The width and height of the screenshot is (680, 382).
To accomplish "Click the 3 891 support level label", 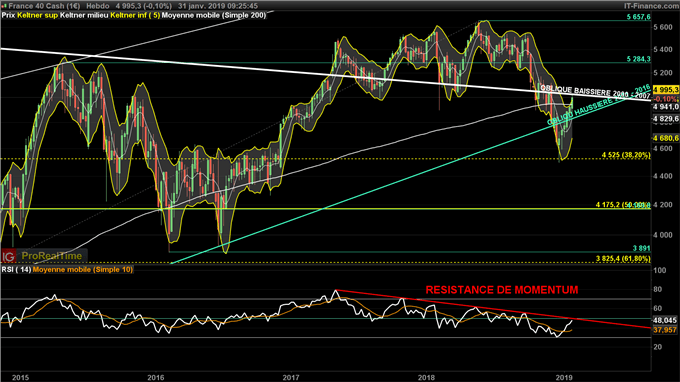I will (641, 248).
